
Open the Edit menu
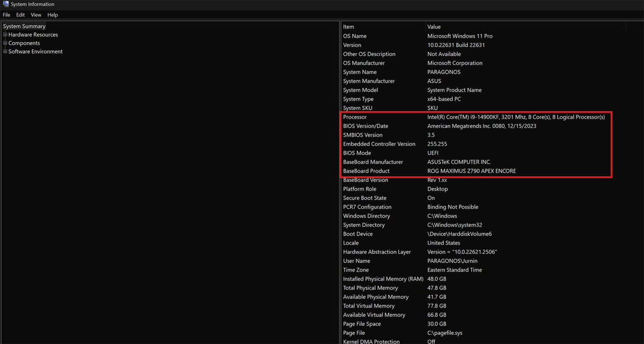[x=20, y=15]
